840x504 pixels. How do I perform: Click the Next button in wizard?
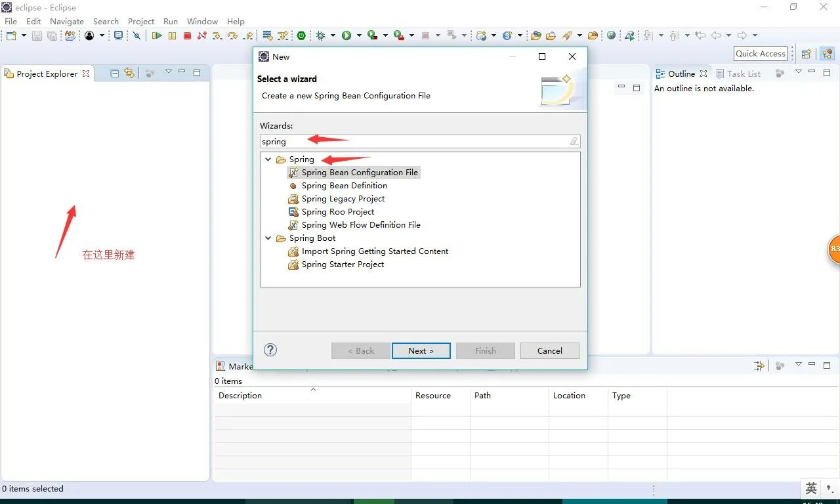(421, 351)
